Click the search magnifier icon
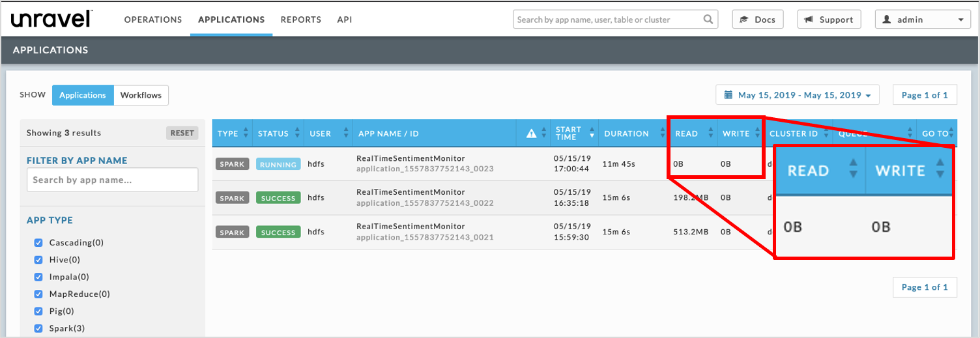The image size is (980, 338). tap(708, 20)
